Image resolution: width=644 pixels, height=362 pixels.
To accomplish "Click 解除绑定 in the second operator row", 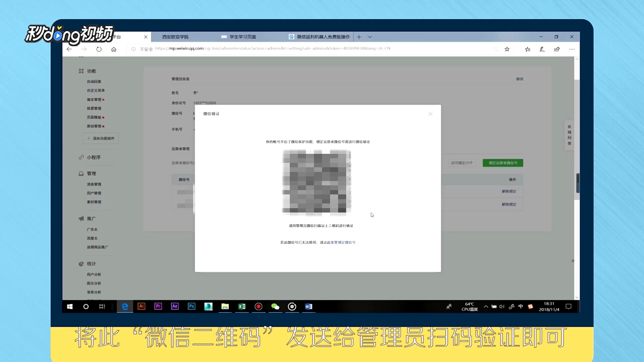I will pos(509,205).
